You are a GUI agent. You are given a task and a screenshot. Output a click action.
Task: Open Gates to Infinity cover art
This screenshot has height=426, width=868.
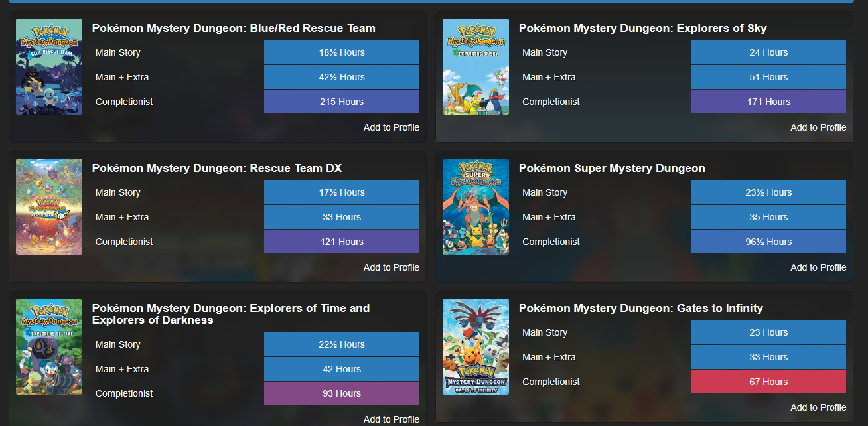pos(476,346)
